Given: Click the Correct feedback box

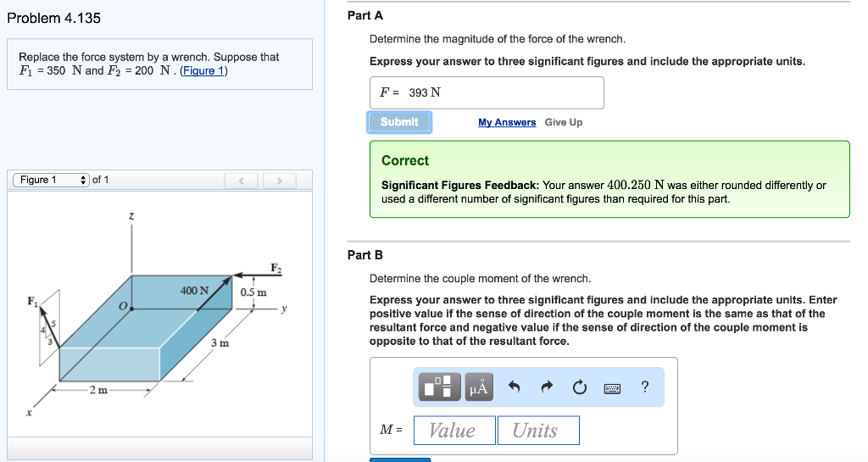Looking at the screenshot, I should click(609, 179).
